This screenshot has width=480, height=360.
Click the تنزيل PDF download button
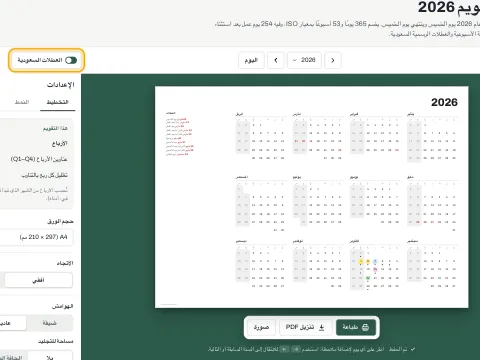click(x=305, y=327)
